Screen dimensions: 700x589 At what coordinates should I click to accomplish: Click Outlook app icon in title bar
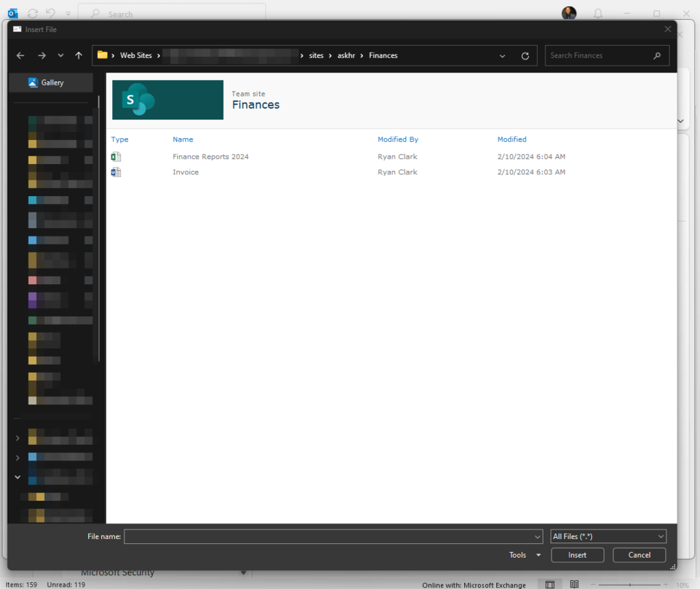13,14
